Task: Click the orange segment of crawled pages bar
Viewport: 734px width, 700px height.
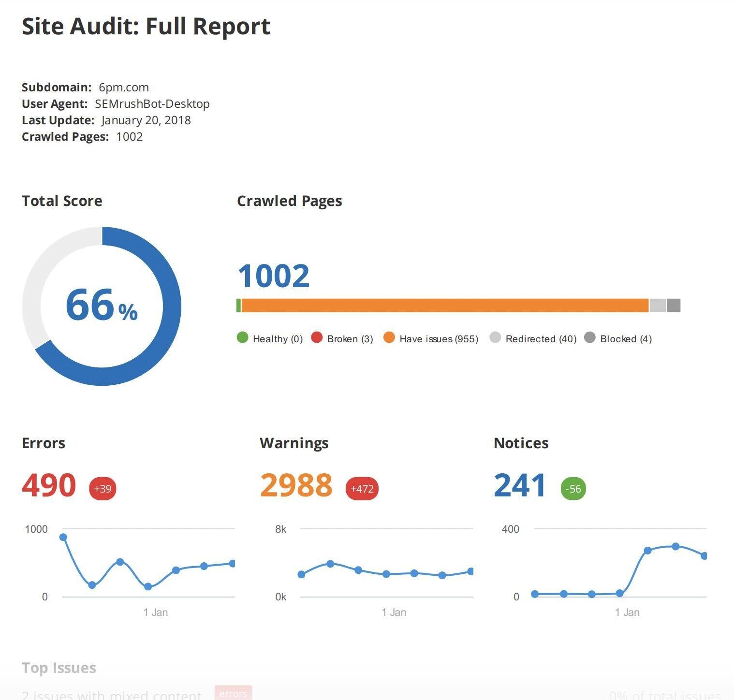Action: coord(445,306)
